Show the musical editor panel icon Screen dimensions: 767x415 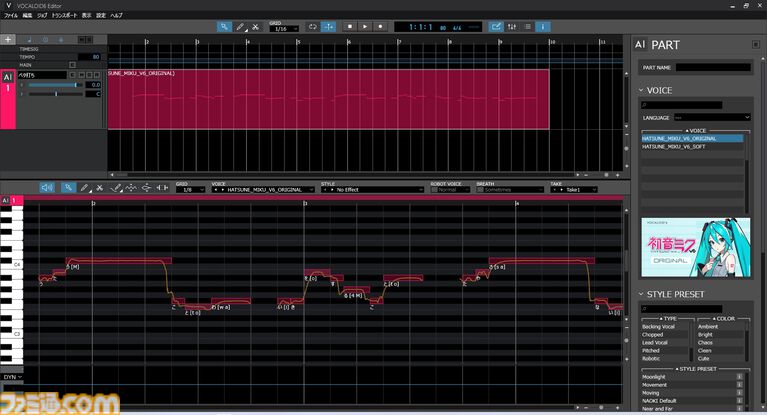496,27
